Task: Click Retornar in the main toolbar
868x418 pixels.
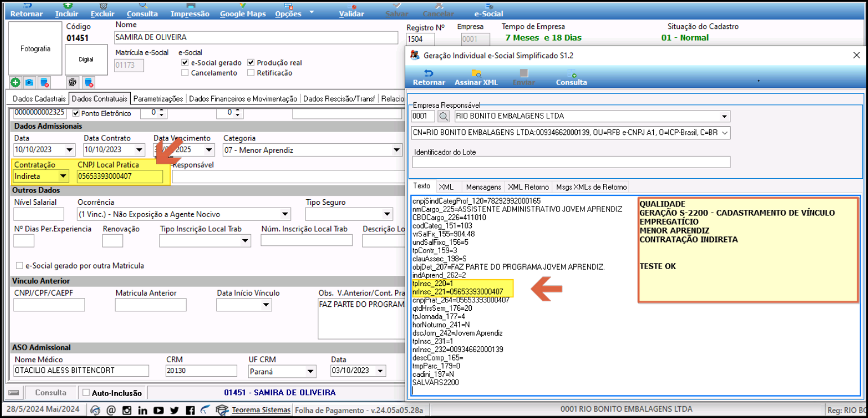Action: (x=26, y=10)
